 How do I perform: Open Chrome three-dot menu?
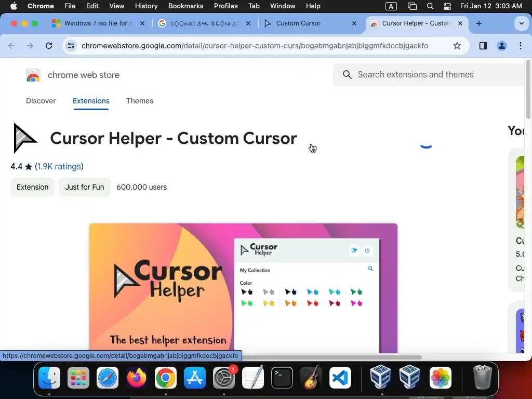click(x=521, y=46)
